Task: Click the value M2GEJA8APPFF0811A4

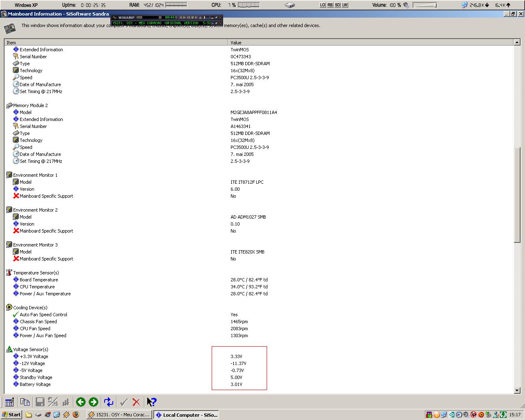Action: pyautogui.click(x=253, y=112)
